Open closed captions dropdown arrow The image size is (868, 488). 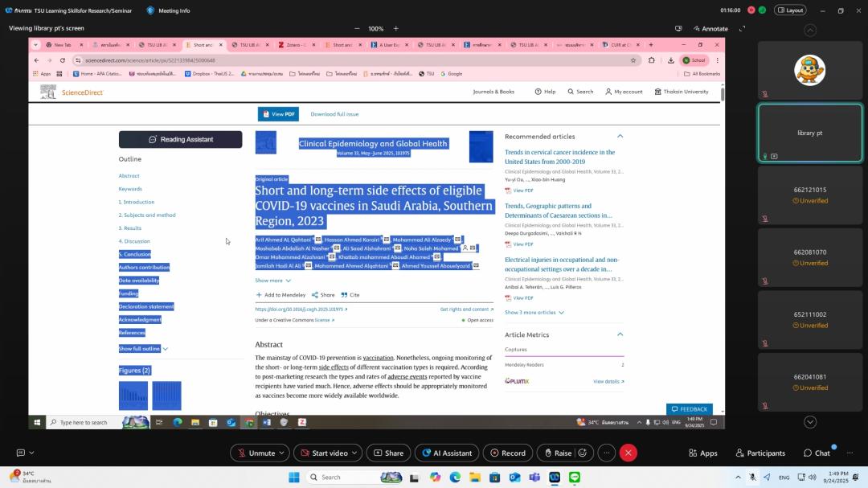31,453
